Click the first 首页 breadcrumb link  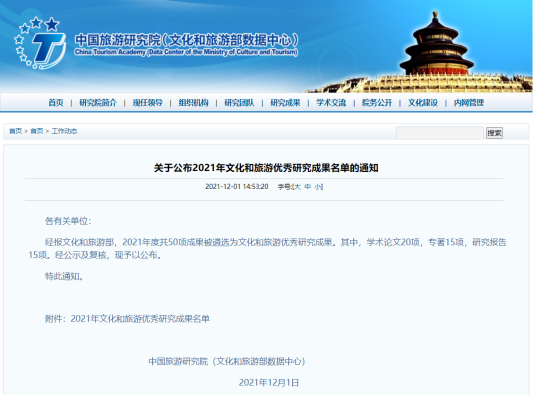click(15, 131)
